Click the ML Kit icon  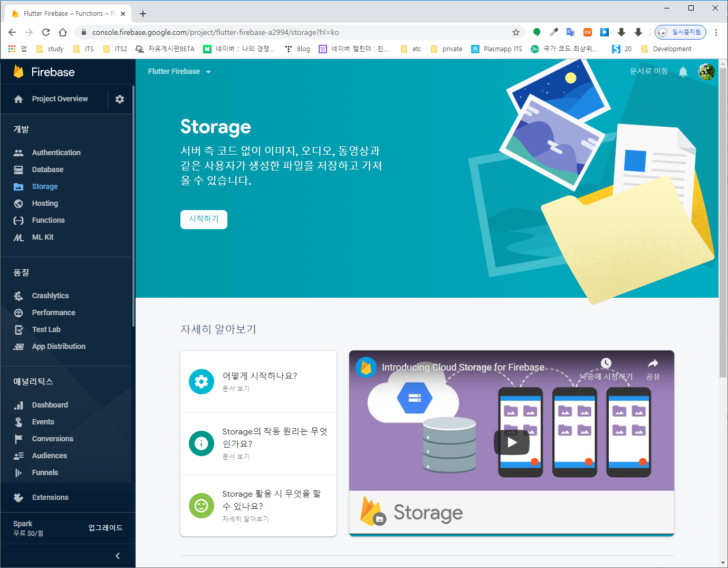coord(18,237)
